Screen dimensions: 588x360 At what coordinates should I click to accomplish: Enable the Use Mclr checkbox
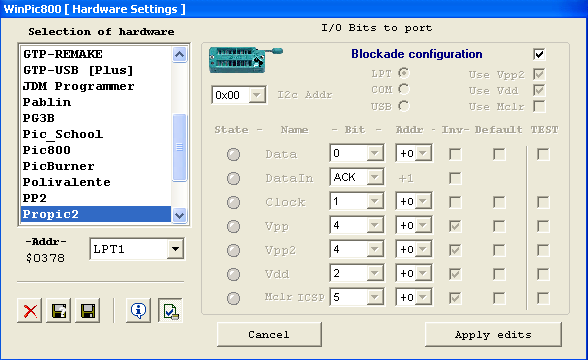[x=539, y=106]
